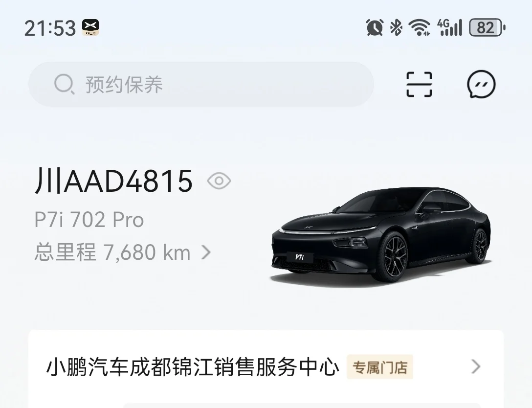This screenshot has width=532, height=408.
Task: Open the chat messages bubble icon
Action: coord(481,84)
